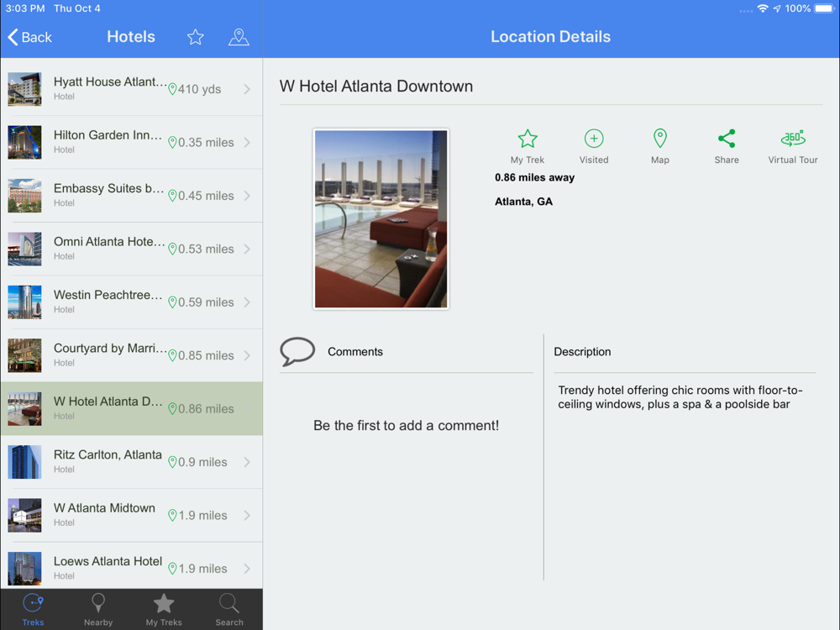Tap the 'Atlanta, GA' location text
This screenshot has height=630, width=840.
coord(523,202)
